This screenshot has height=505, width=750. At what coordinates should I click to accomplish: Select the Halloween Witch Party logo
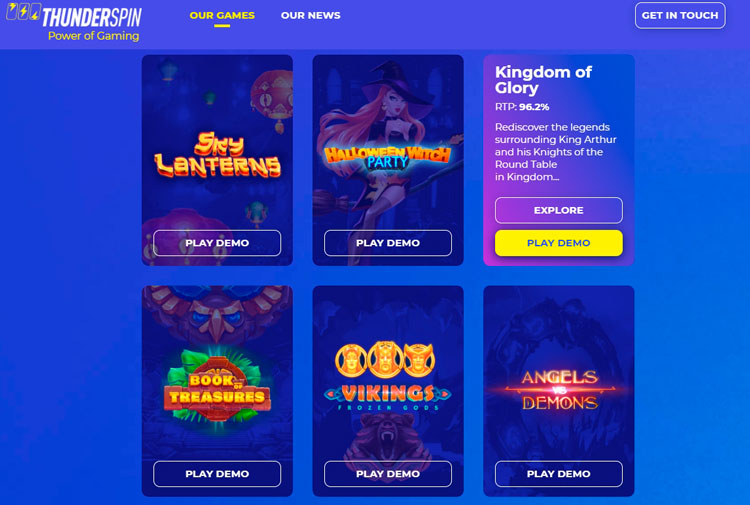[x=387, y=157]
